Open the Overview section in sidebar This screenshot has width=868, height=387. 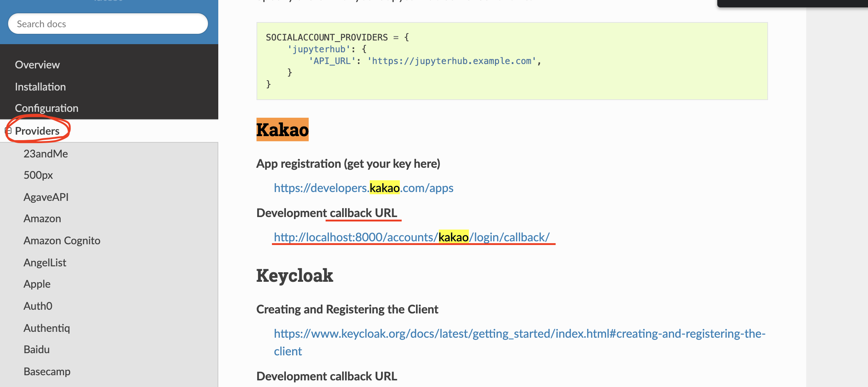(x=37, y=65)
